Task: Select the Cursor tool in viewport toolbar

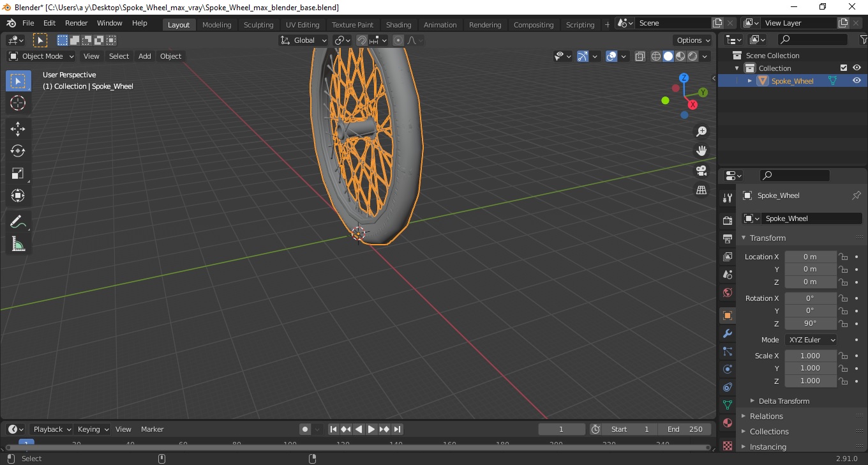Action: [18, 103]
